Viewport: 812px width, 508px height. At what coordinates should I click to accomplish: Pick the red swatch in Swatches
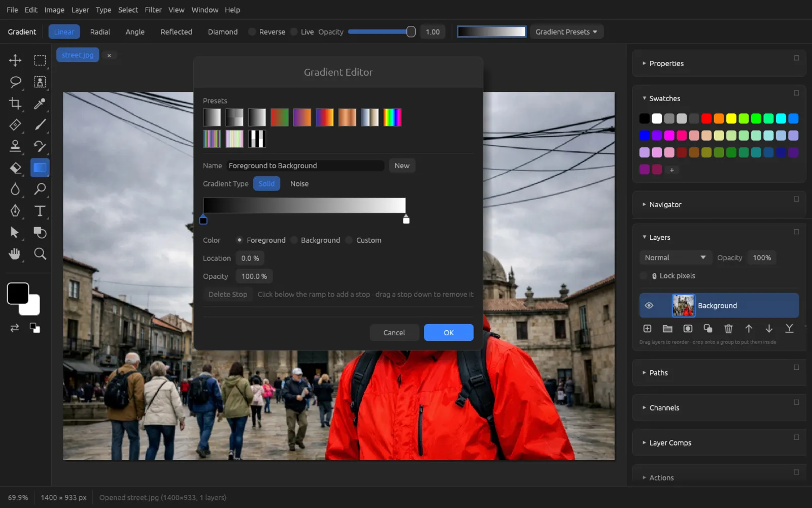point(706,118)
